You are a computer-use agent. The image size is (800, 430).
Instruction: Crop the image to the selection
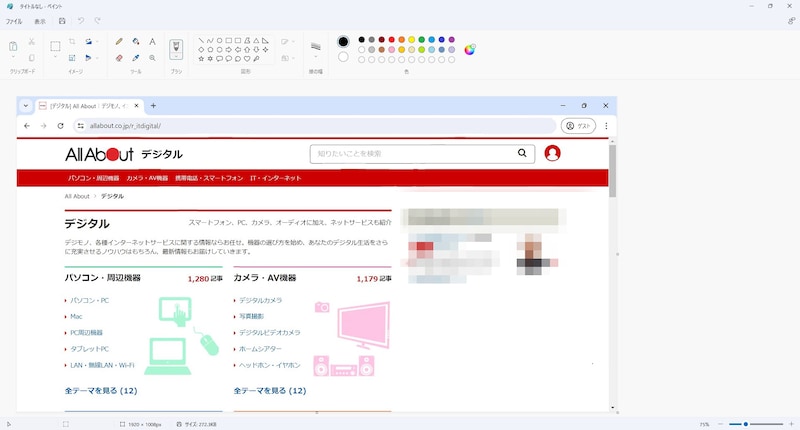72,41
